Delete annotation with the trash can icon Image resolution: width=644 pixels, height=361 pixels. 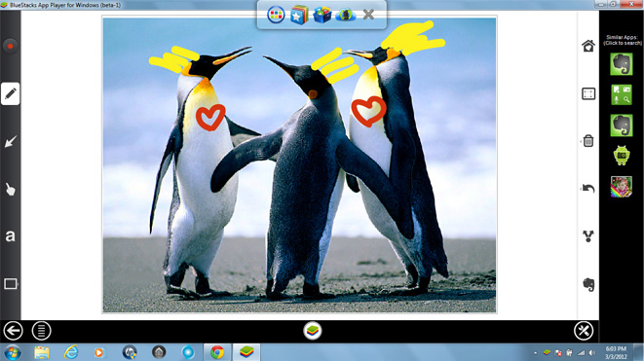(x=588, y=141)
